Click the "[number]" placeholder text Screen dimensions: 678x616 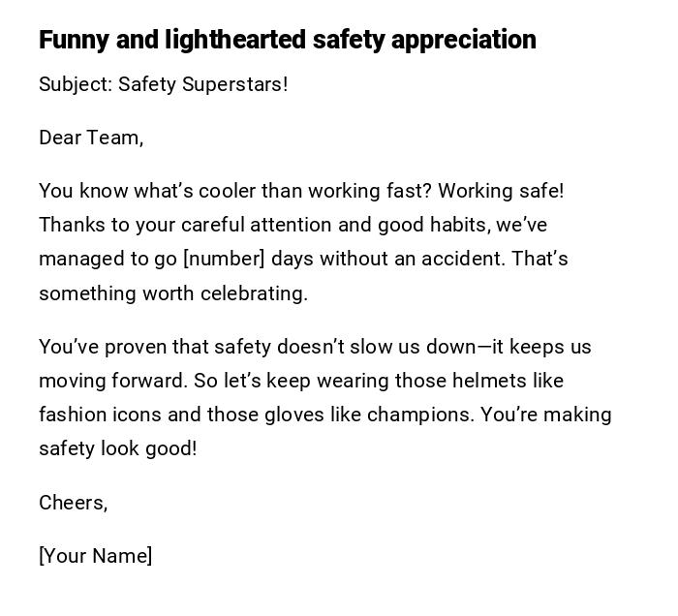point(224,259)
